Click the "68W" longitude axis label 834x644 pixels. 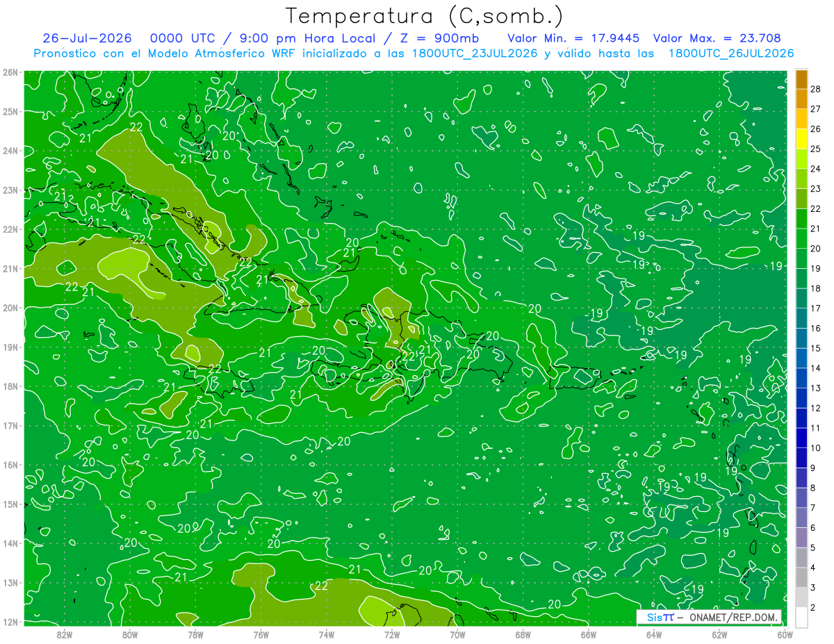tap(523, 634)
